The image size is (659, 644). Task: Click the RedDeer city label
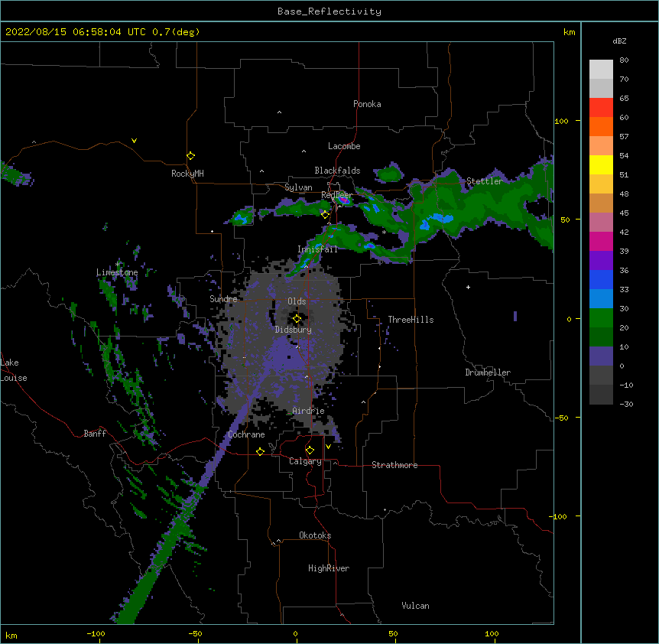[x=337, y=195]
